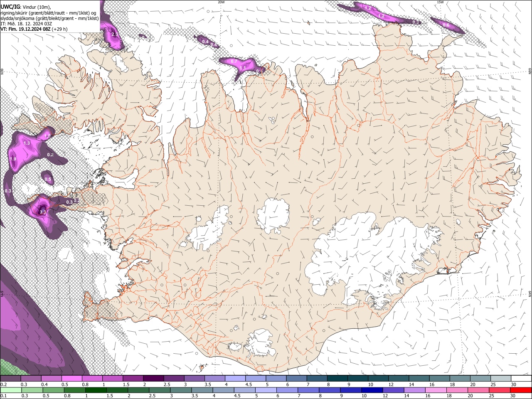Screen dimensions: 532x399
Task: Pick the dark teal 8 swatch in top scale
Action: click(x=337, y=379)
